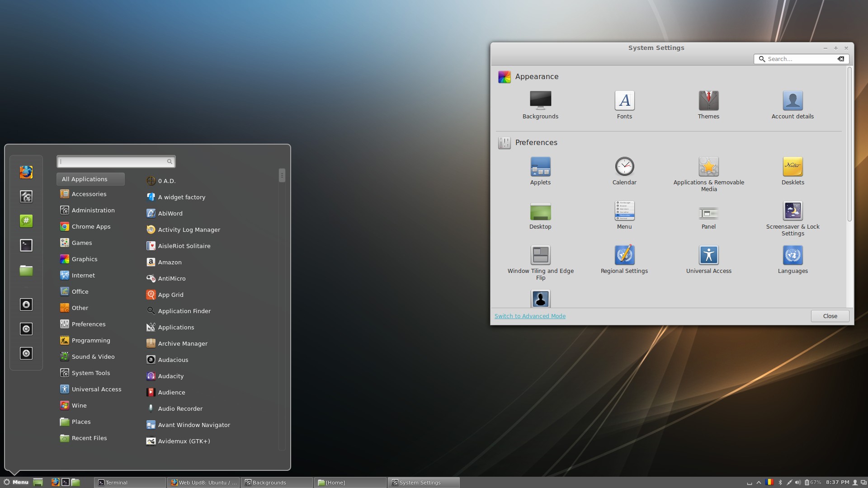Open the Panel settings module
Viewport: 868px width, 488px height.
[708, 212]
